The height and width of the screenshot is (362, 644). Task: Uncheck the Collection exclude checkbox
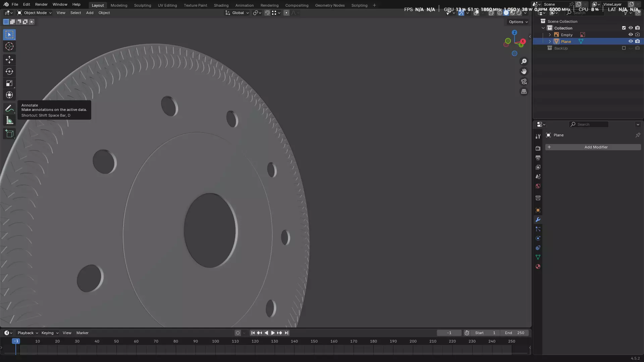624,28
